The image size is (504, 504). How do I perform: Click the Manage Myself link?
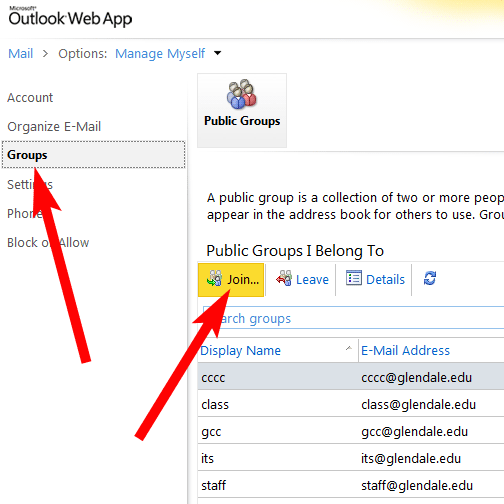pos(160,54)
